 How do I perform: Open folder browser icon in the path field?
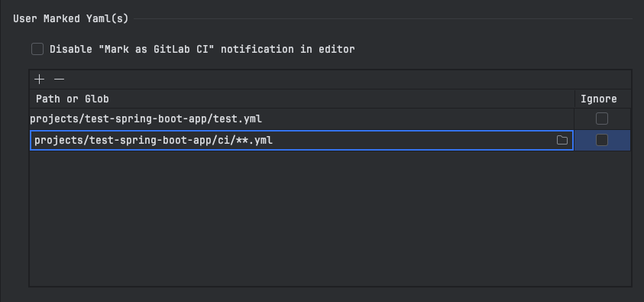(x=561, y=140)
